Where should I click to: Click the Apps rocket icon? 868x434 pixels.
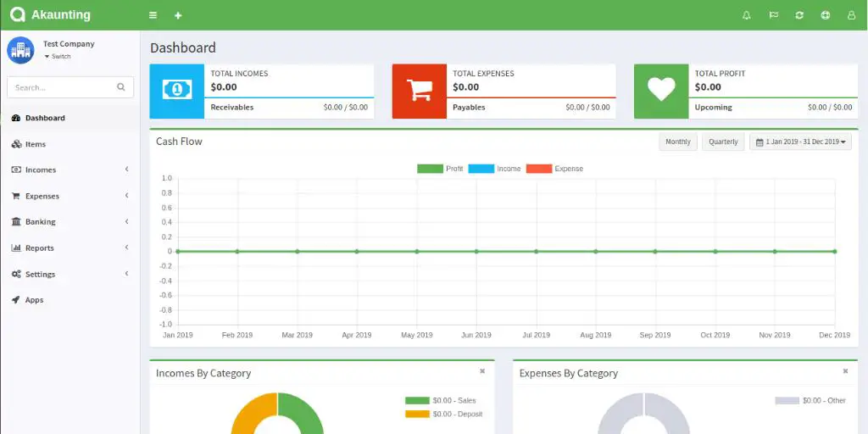16,299
